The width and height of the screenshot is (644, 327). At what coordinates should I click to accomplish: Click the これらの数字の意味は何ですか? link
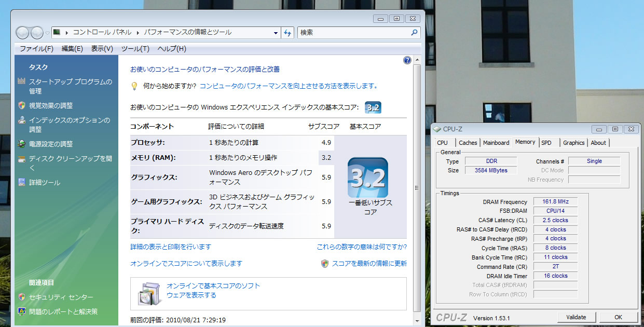[x=362, y=247]
